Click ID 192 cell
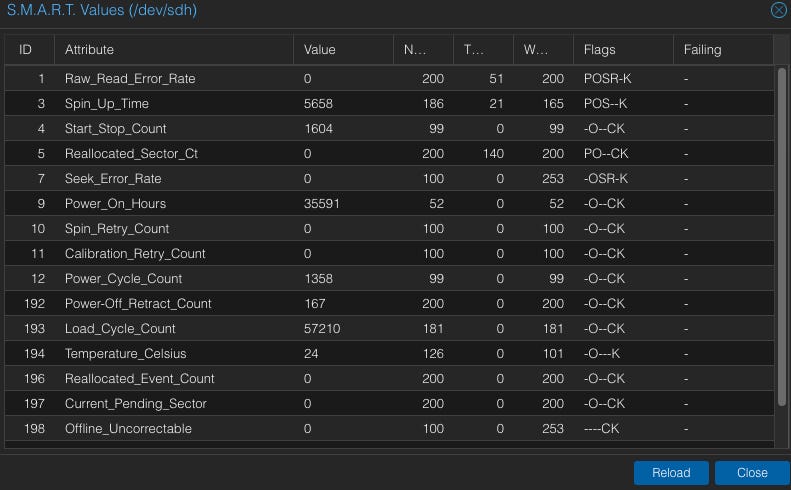The height and width of the screenshot is (490, 791). pos(34,303)
